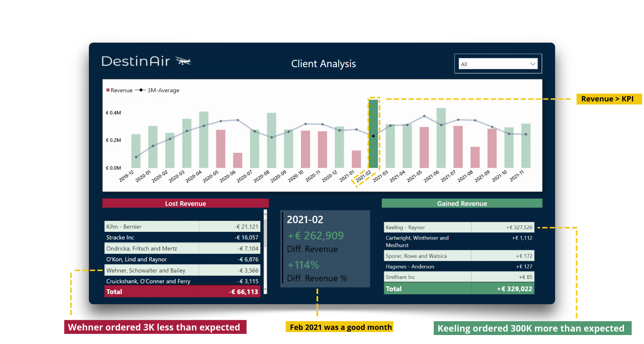Click the 2021-02 card title
Viewport: 644px width, 344px height.
pos(305,219)
